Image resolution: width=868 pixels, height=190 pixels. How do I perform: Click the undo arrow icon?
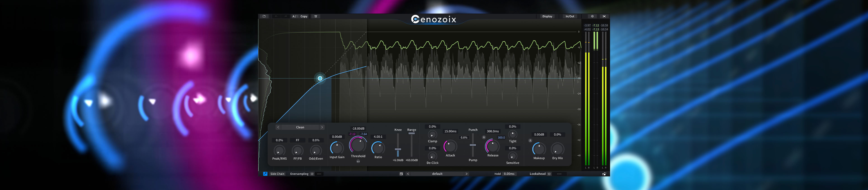point(276,16)
